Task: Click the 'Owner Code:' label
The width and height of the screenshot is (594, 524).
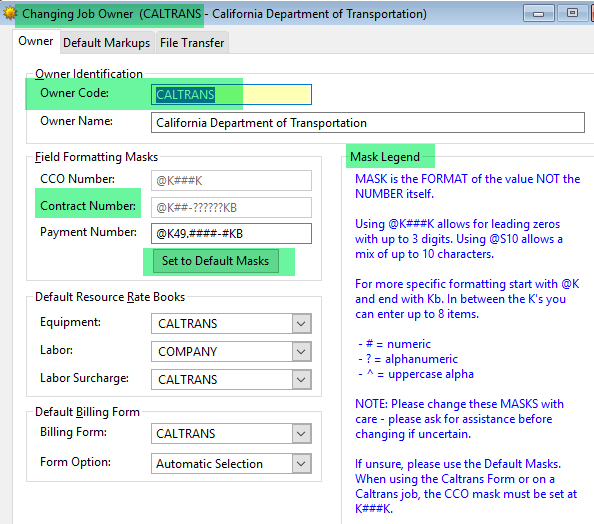Action: (74, 93)
